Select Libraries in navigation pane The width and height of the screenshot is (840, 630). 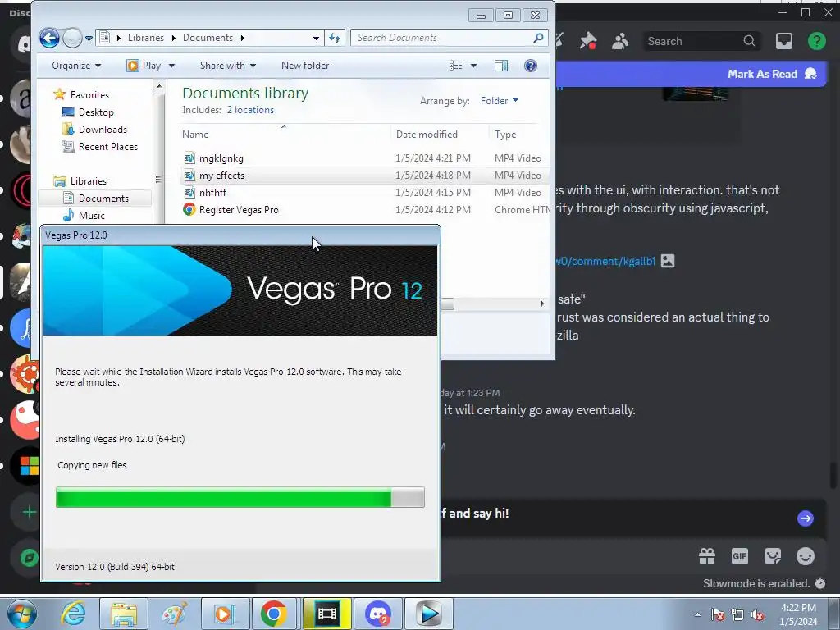coord(88,181)
